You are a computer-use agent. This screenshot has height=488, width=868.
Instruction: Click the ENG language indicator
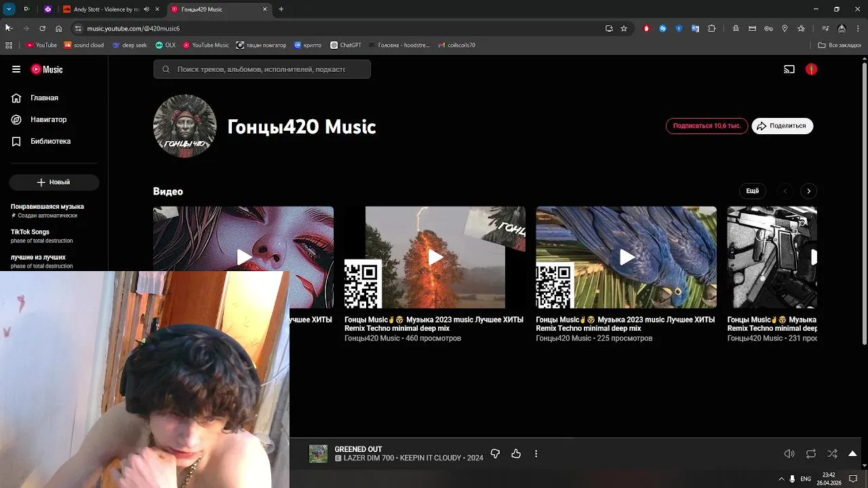tap(806, 479)
